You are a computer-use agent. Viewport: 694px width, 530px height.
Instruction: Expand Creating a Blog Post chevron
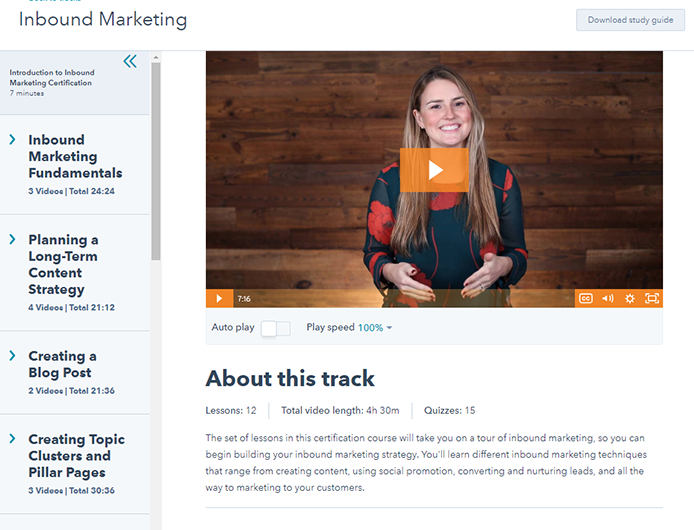[12, 356]
